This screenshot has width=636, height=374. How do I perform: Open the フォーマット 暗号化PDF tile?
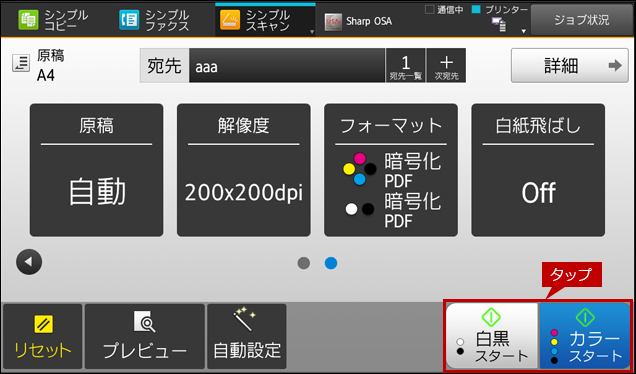pos(391,170)
